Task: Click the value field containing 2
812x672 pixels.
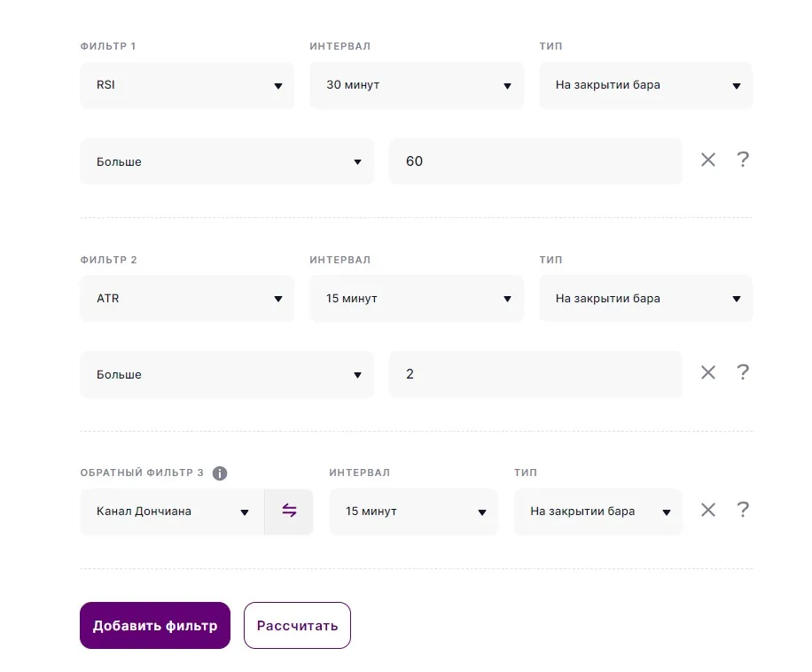Action: 535,375
